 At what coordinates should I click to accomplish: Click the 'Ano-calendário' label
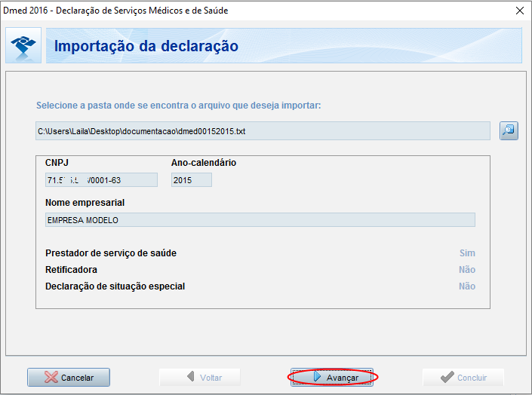click(x=204, y=163)
